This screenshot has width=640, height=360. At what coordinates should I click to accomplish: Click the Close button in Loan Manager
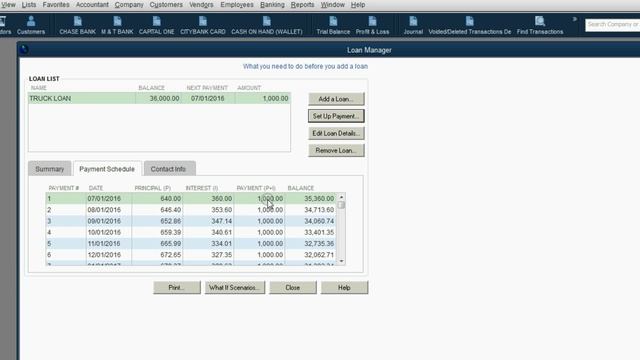coord(293,287)
